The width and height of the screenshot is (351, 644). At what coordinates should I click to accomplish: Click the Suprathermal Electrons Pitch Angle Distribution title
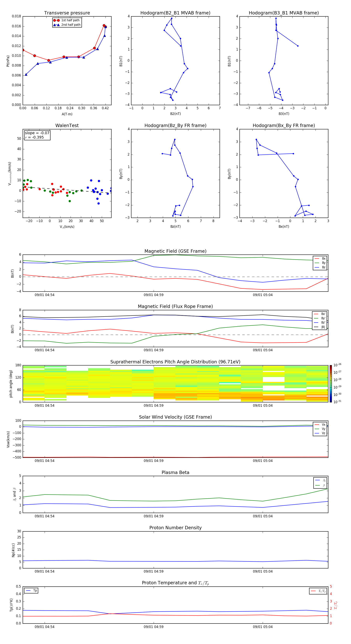click(175, 362)
